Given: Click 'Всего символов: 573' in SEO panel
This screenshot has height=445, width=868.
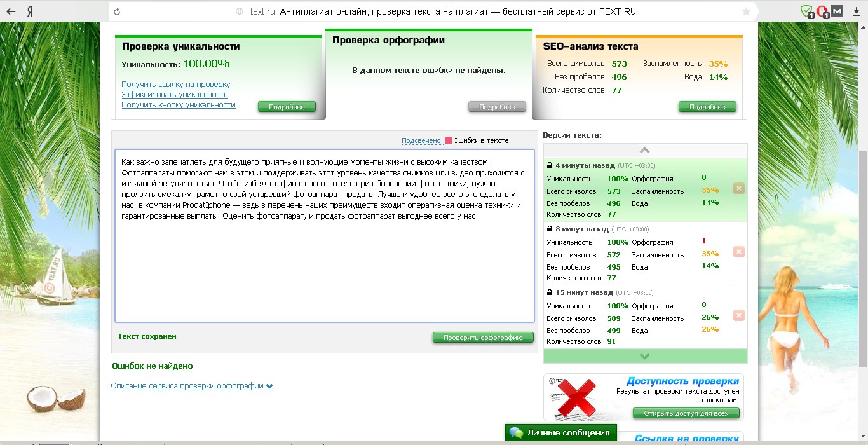Looking at the screenshot, I should tap(587, 64).
